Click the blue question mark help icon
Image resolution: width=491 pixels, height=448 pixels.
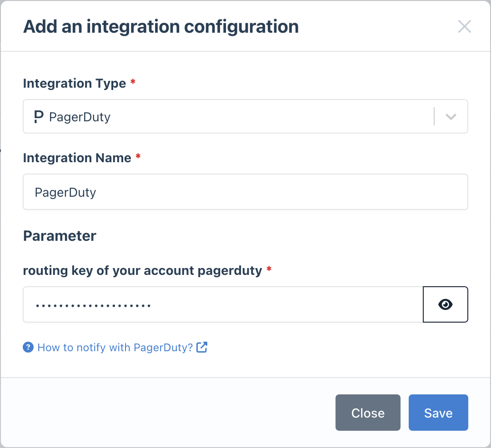pos(28,347)
